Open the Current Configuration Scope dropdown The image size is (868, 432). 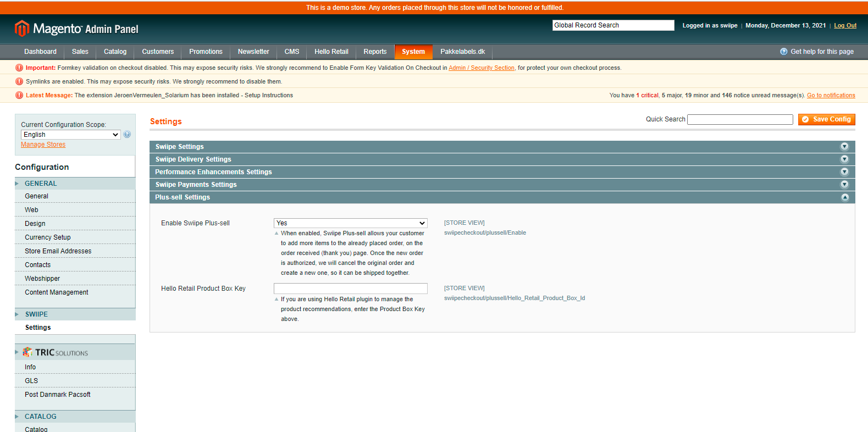point(70,135)
